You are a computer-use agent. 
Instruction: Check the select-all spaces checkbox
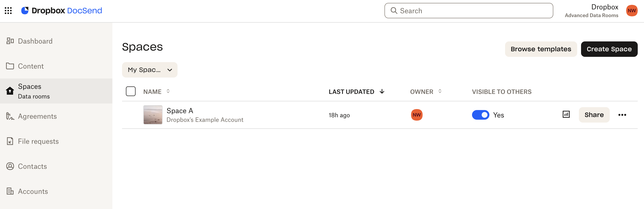(130, 91)
